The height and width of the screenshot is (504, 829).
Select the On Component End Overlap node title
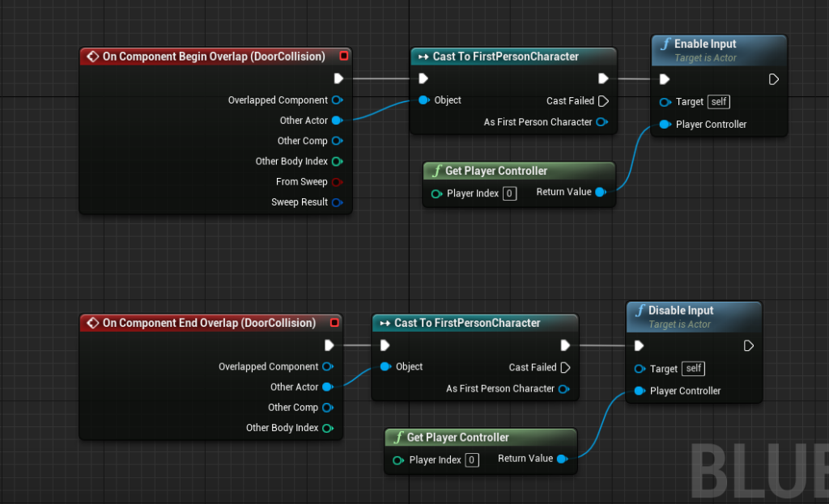click(x=208, y=323)
